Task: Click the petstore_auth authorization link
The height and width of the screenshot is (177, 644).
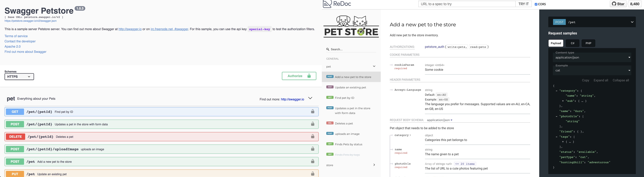Action: 434,47
